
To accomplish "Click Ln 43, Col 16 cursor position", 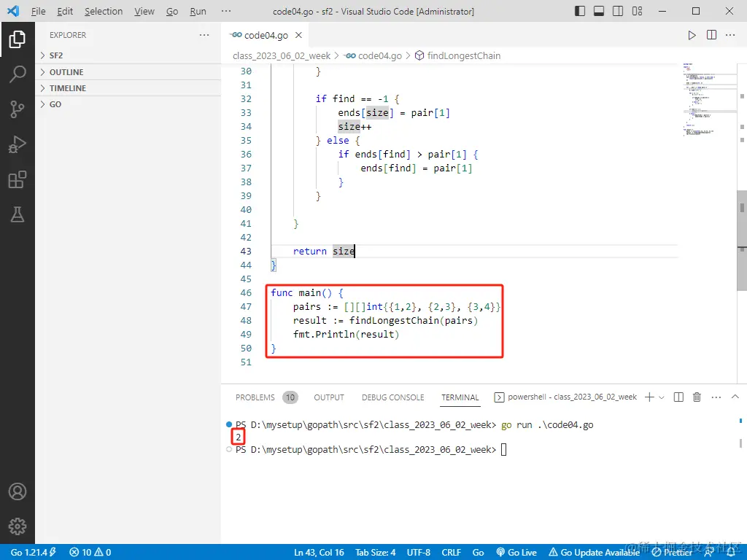I will pos(319,553).
